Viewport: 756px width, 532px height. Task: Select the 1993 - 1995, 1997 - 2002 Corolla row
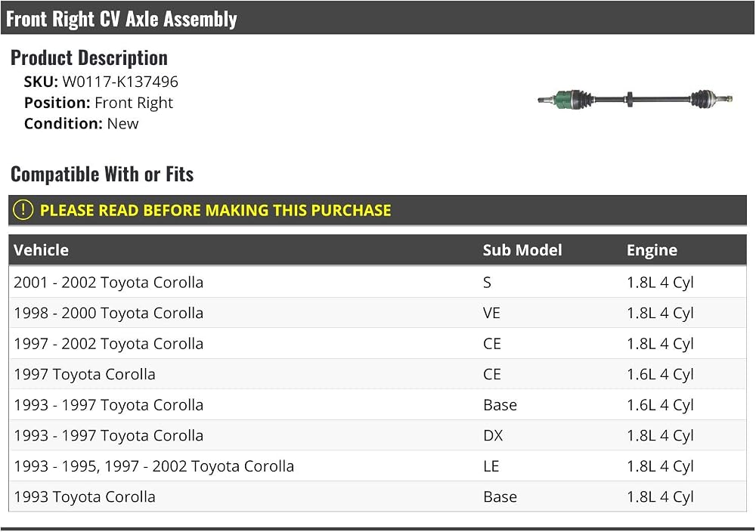click(x=377, y=466)
